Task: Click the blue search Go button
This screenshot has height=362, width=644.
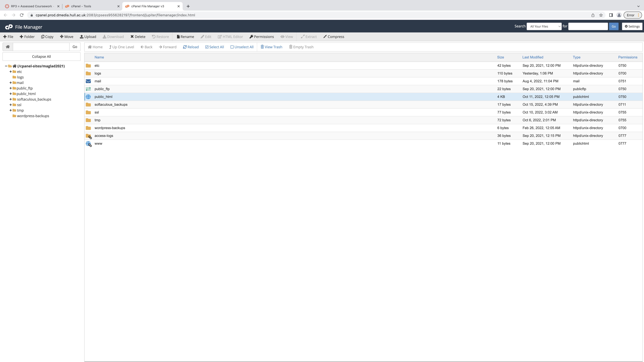Action: click(614, 26)
